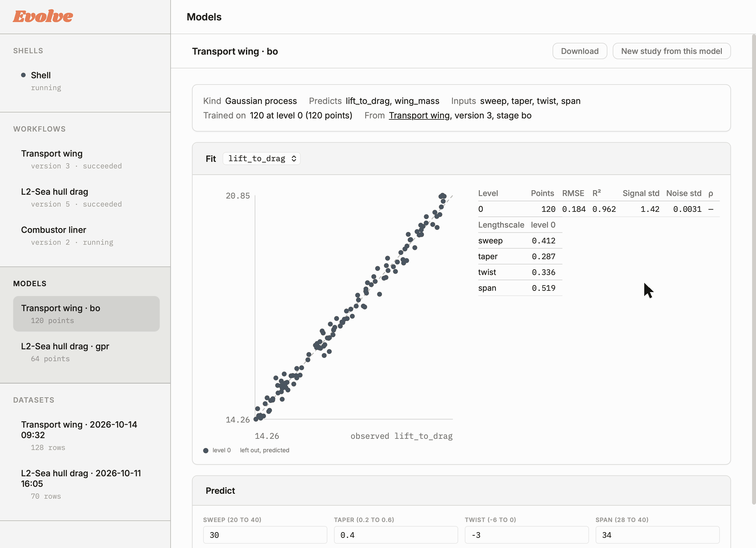Click New study from this model
Image resolution: width=756 pixels, height=548 pixels.
pyautogui.click(x=671, y=51)
